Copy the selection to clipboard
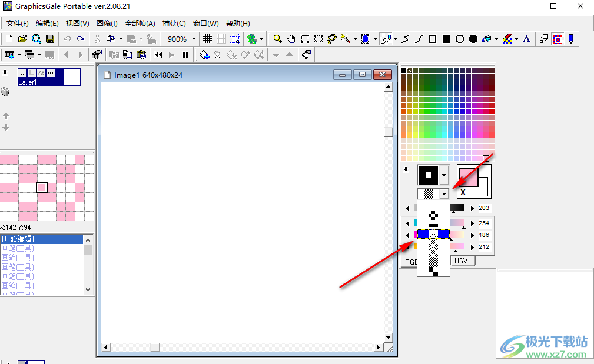This screenshot has height=364, width=594. (x=111, y=39)
